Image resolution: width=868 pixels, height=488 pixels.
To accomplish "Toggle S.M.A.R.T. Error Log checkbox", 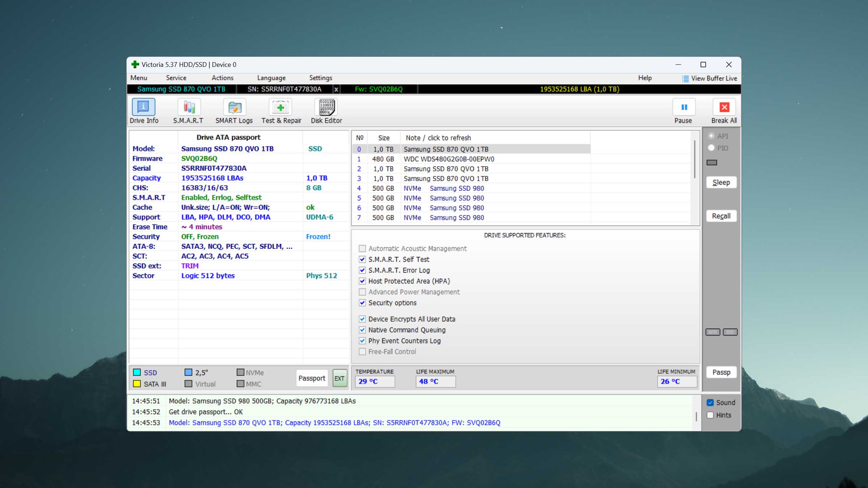I will (362, 270).
